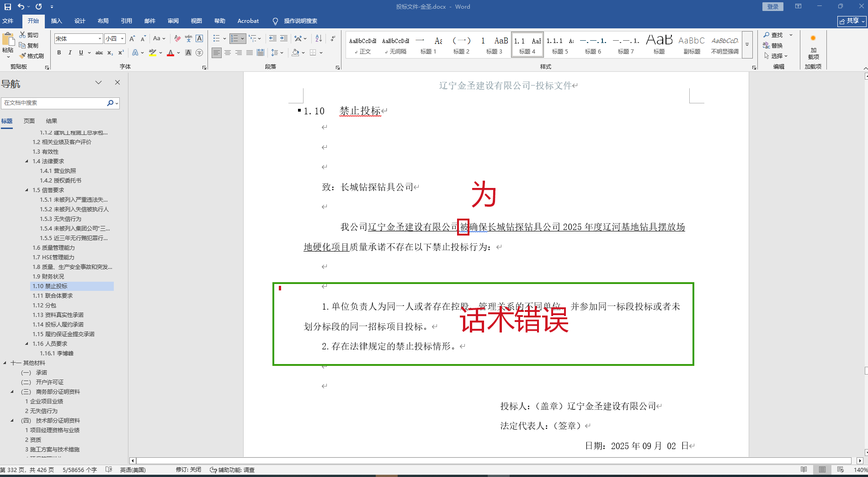The height and width of the screenshot is (477, 868).
Task: Toggle right alignment for the paragraph
Action: (x=239, y=53)
